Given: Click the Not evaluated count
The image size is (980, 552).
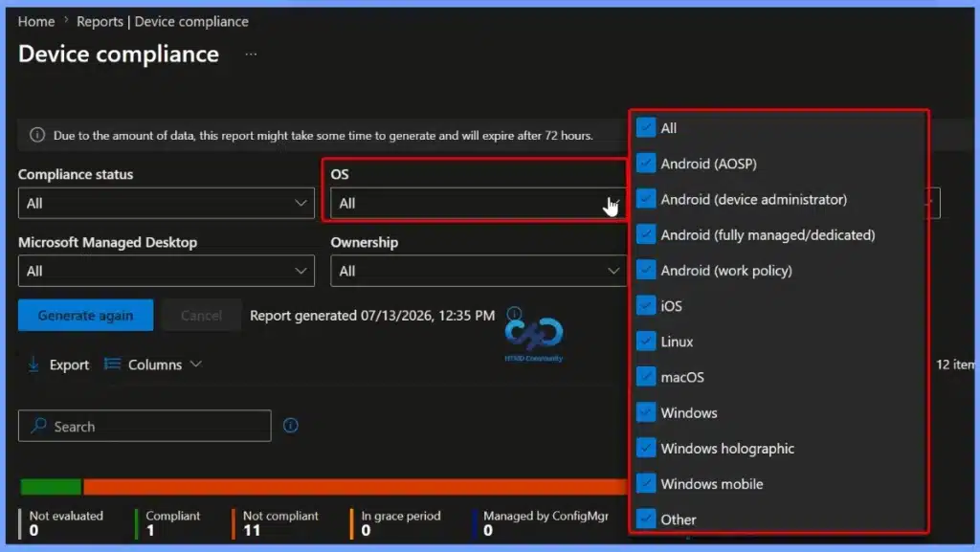Looking at the screenshot, I should coord(33,531).
